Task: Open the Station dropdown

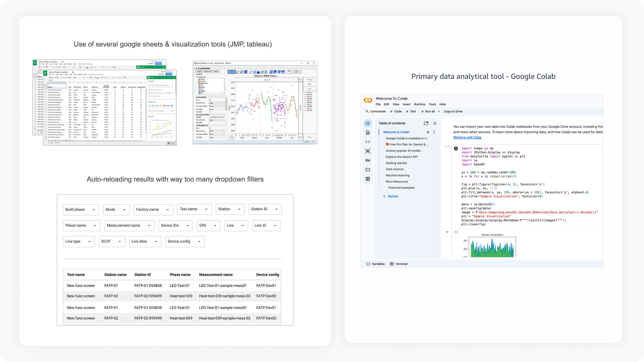Action: pos(230,209)
